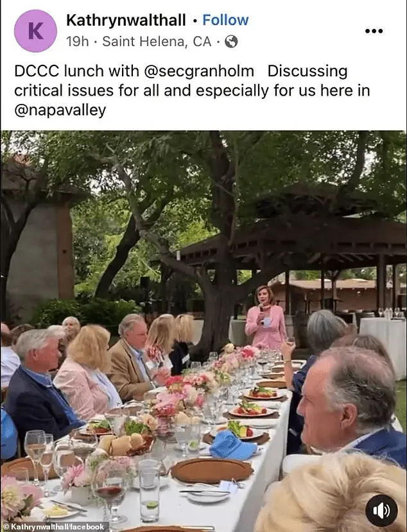Open the three-dot post options menu
The height and width of the screenshot is (532, 407).
click(x=374, y=31)
